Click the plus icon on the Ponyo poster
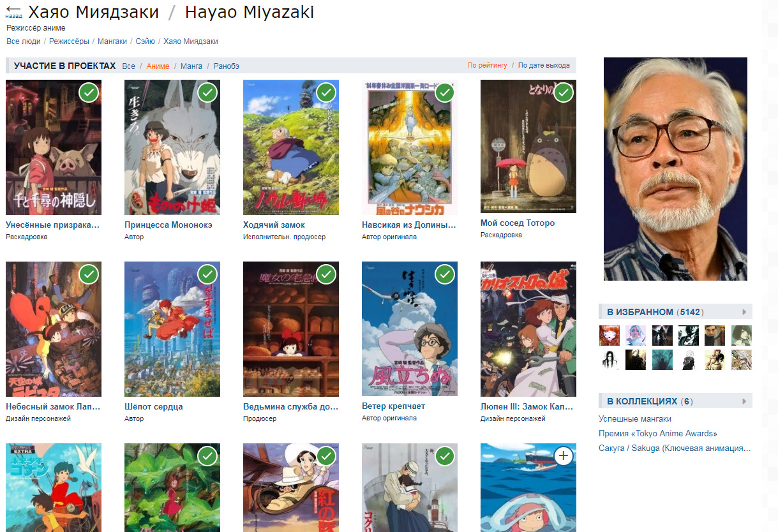 point(563,455)
